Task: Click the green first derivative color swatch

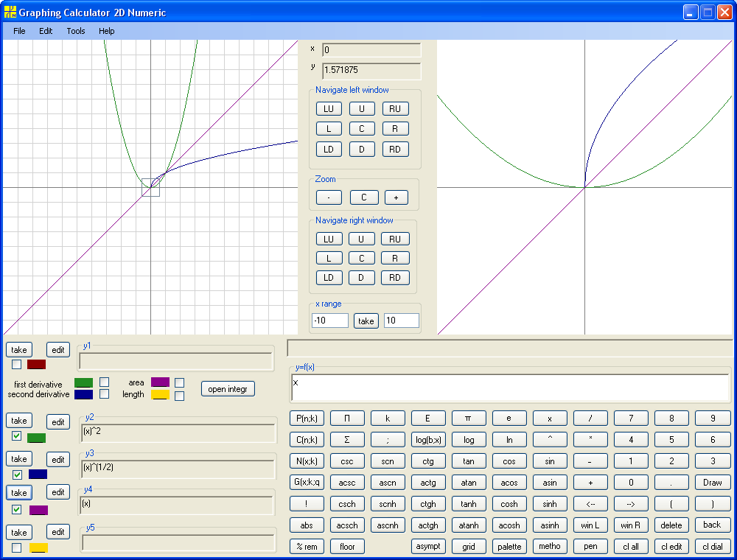Action: pos(84,382)
